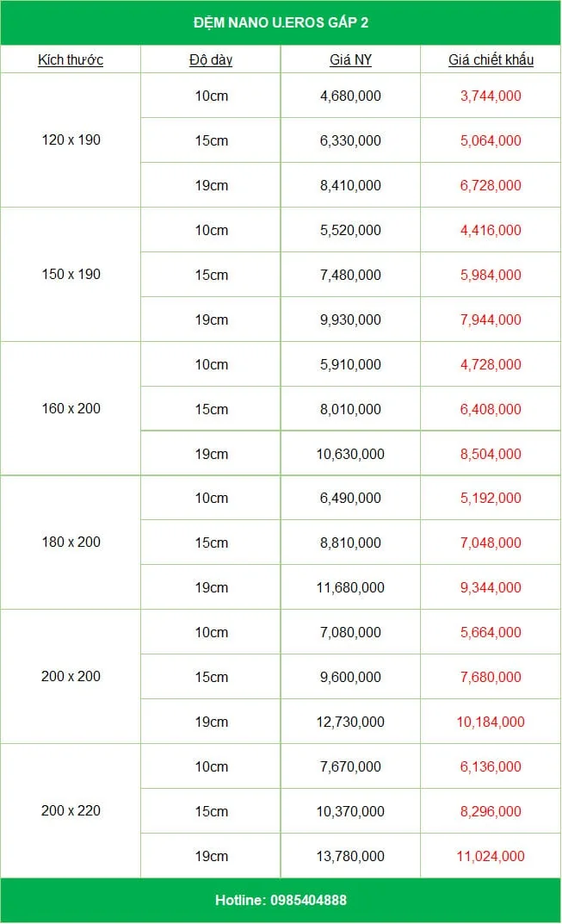The width and height of the screenshot is (562, 924).
Task: Click the 160 x 200 size cell
Action: (71, 409)
